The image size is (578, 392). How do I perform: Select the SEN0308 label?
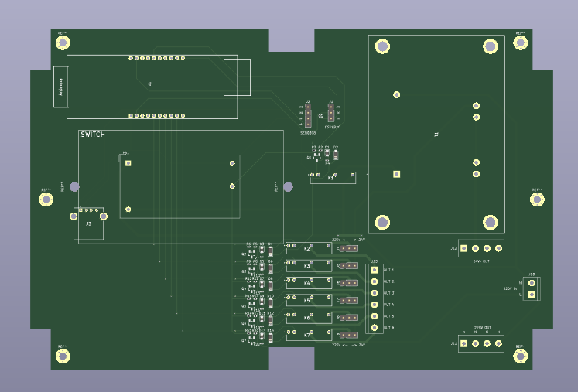(308, 133)
